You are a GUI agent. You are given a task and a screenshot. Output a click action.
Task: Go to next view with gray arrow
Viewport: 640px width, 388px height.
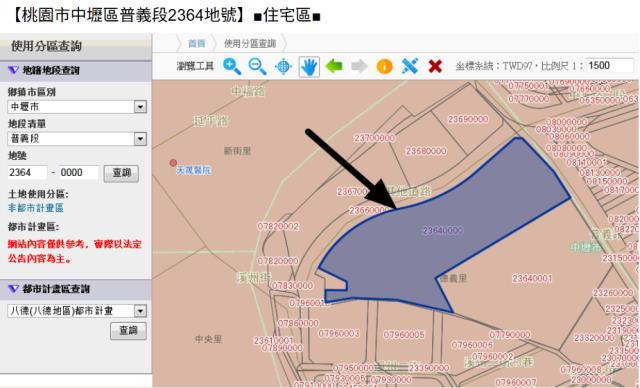[x=359, y=66]
